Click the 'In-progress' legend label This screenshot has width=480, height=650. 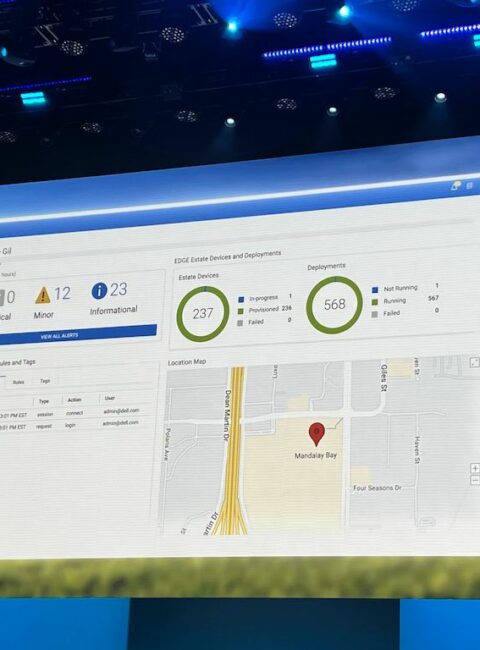click(x=263, y=298)
